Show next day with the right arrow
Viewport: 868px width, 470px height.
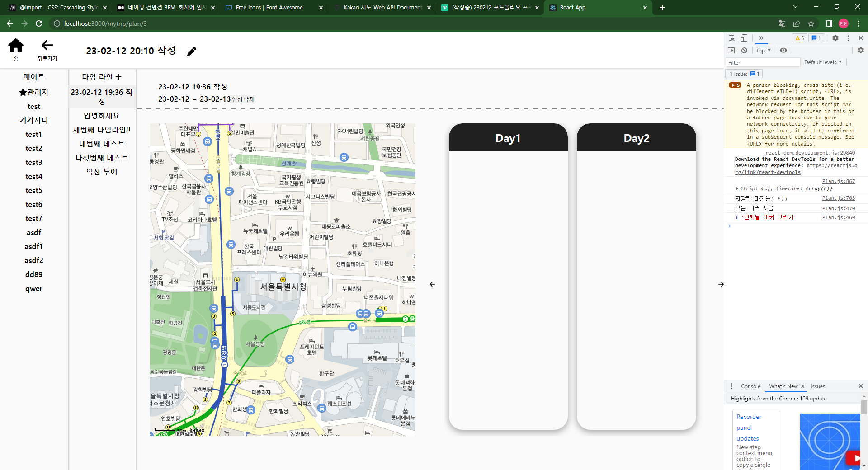click(721, 284)
